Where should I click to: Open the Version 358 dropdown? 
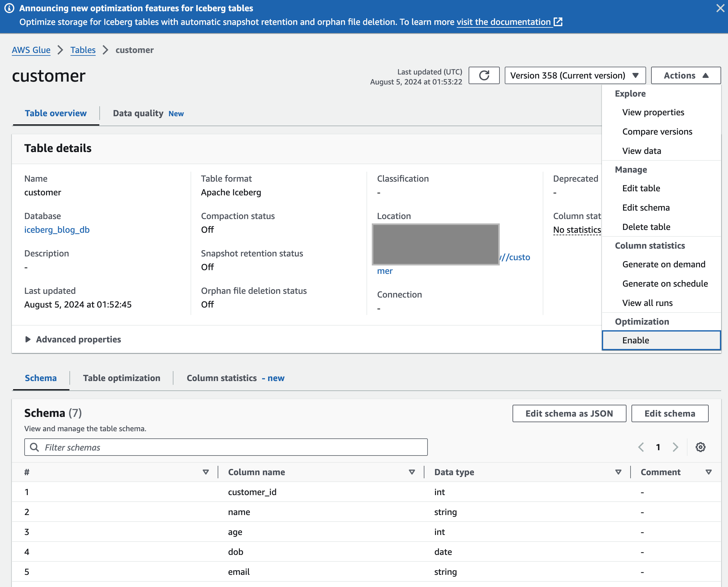[x=575, y=75]
